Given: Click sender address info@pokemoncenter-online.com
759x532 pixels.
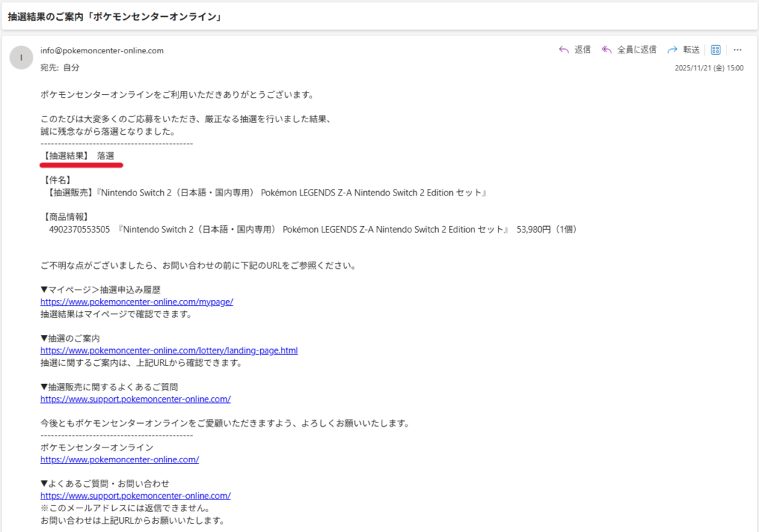Looking at the screenshot, I should pyautogui.click(x=102, y=50).
